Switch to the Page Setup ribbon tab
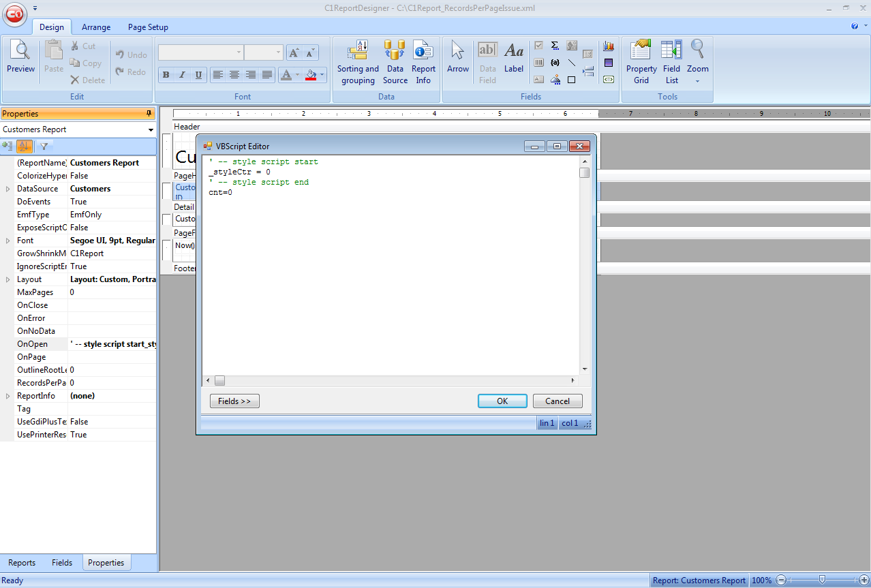871x588 pixels. pos(148,27)
